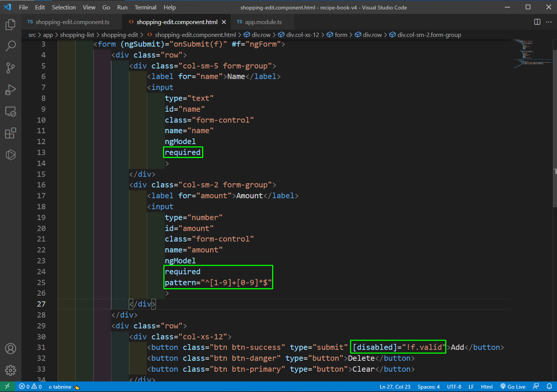Open the Selection menu
The image size is (557, 392).
click(64, 7)
